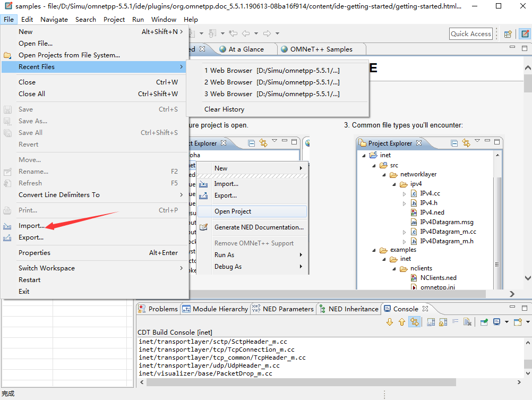Image resolution: width=532 pixels, height=400 pixels.
Task: Open Forward history dropdown arrow in toolbar
Action: pyautogui.click(x=277, y=33)
